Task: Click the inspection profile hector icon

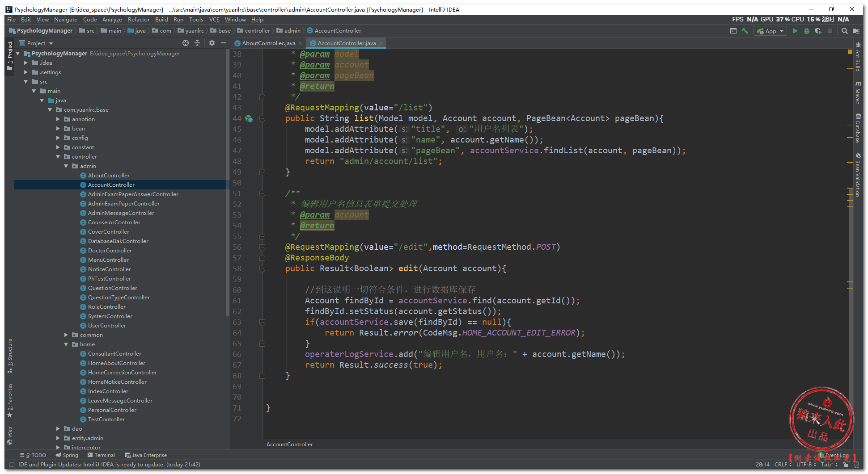Action: (856, 465)
